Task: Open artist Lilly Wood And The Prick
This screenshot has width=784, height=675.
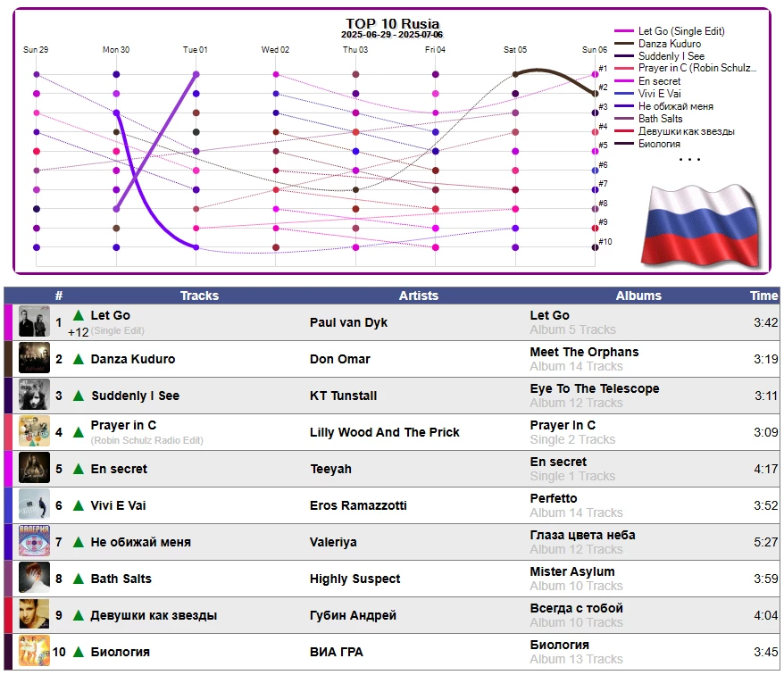Action: tap(385, 432)
